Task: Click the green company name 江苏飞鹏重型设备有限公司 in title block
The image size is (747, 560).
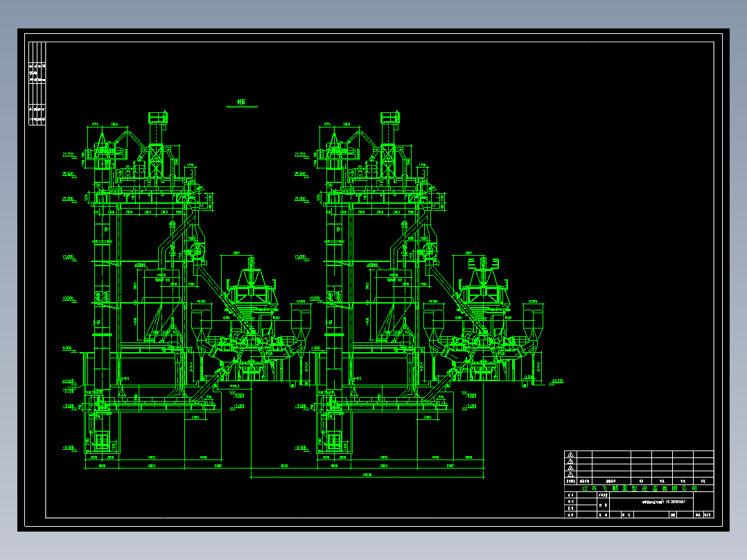Action: click(639, 489)
